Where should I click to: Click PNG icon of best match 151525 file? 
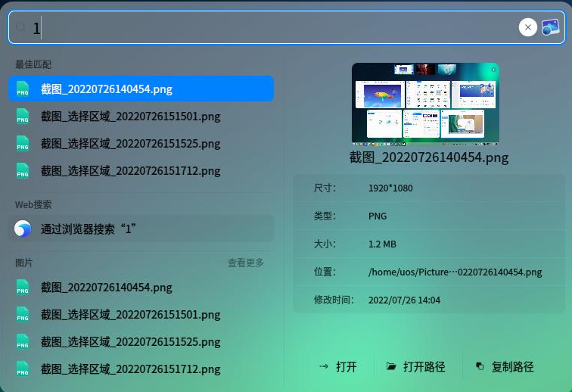coord(23,144)
